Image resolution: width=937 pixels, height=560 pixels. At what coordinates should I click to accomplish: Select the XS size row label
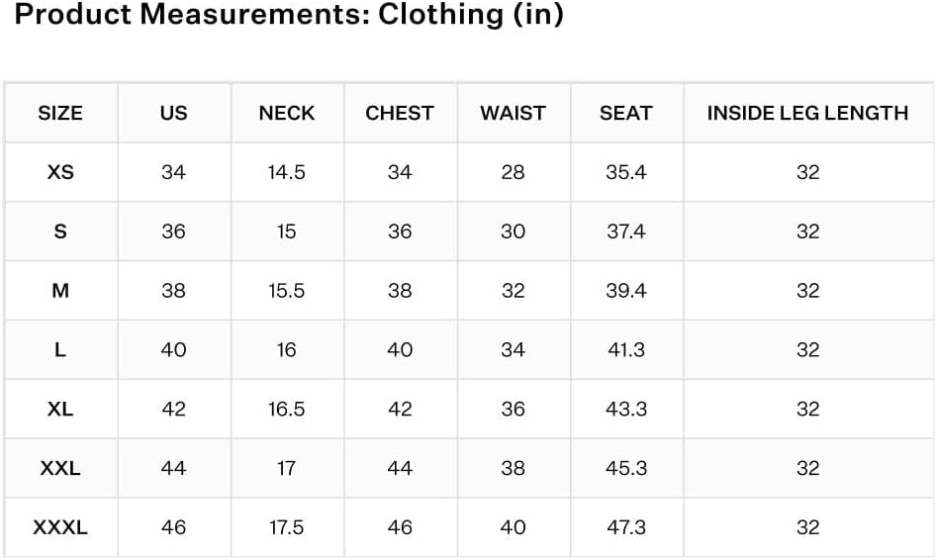pyautogui.click(x=60, y=172)
